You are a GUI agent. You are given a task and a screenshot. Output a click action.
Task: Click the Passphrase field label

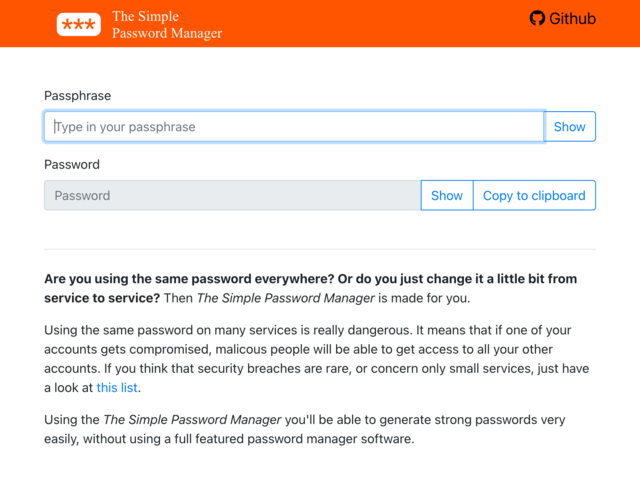(x=78, y=96)
